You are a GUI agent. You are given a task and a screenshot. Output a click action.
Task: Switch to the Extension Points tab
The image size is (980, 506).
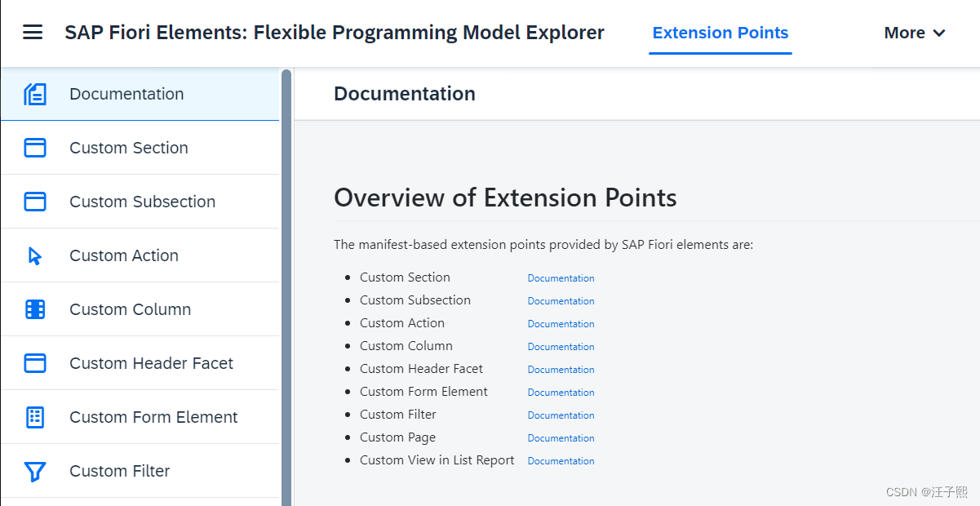click(721, 33)
